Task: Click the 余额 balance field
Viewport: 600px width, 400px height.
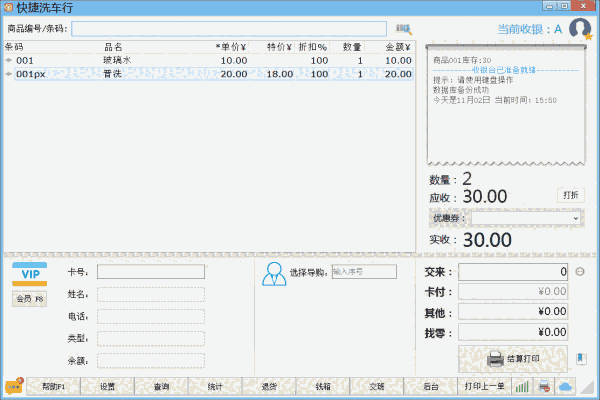Action: (x=151, y=361)
